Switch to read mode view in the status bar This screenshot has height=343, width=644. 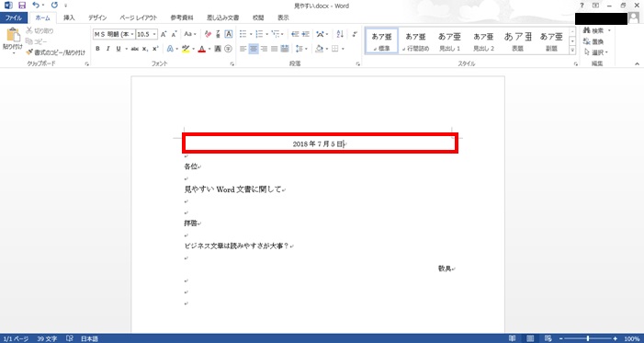coord(512,339)
